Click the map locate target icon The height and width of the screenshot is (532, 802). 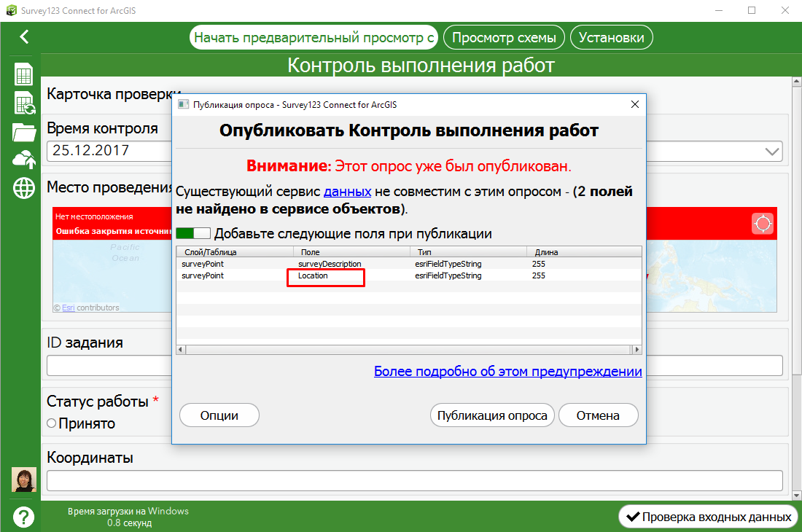[763, 223]
